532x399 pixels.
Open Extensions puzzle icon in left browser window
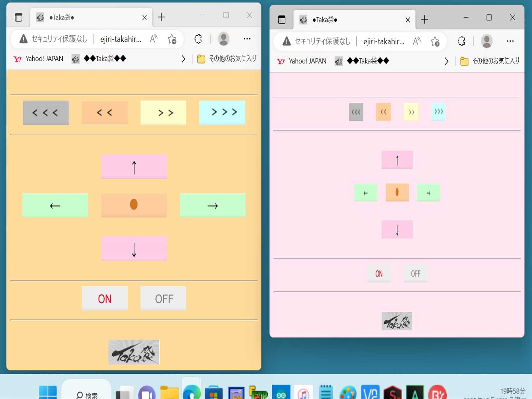pyautogui.click(x=198, y=39)
